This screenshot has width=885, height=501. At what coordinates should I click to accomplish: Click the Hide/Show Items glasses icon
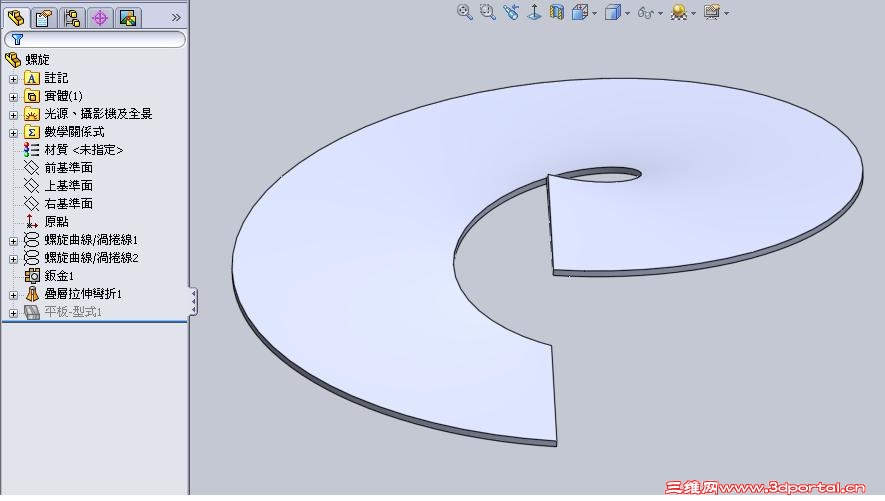(x=646, y=12)
